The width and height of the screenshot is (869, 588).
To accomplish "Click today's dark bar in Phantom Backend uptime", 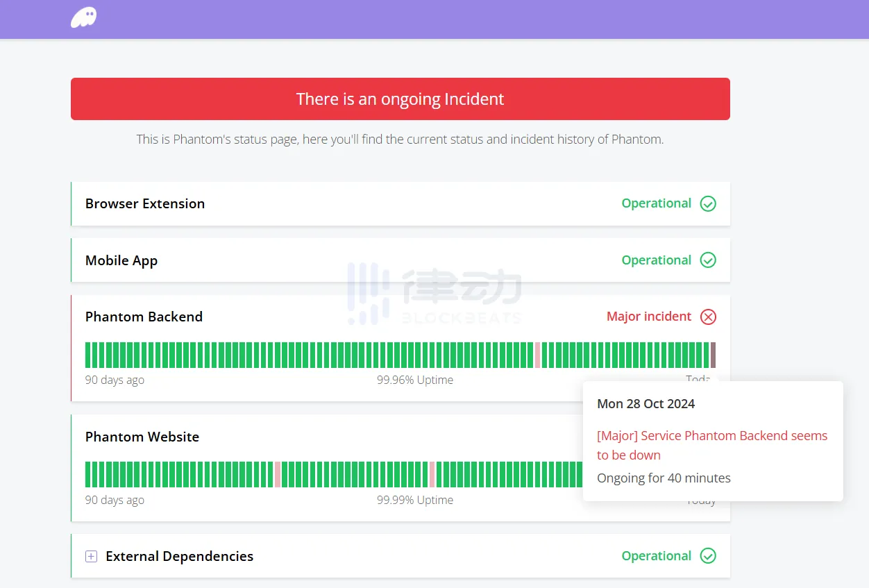I will 713,355.
